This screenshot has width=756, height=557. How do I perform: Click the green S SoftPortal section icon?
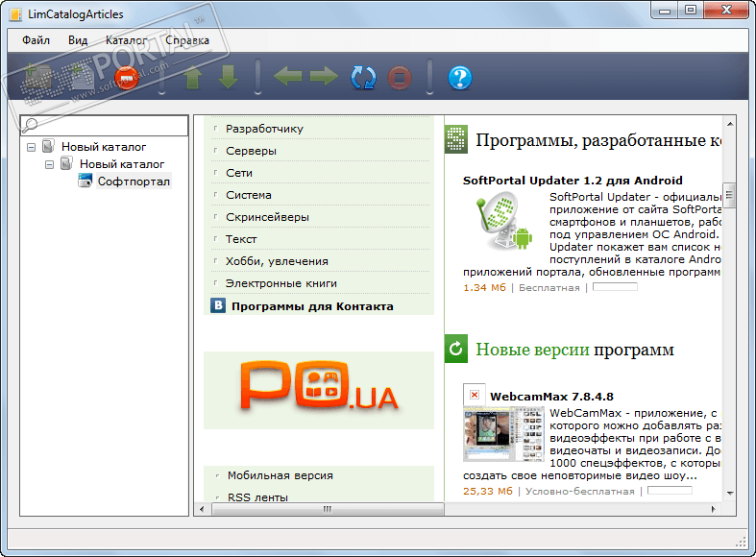pos(456,139)
